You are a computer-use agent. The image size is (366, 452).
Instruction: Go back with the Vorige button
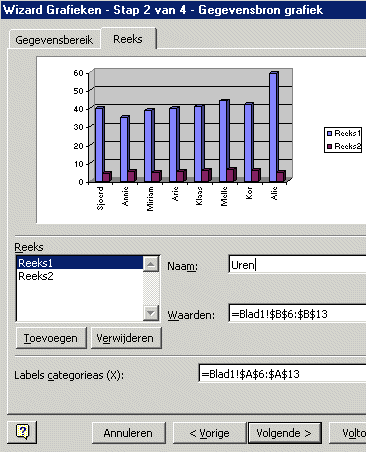pyautogui.click(x=209, y=433)
